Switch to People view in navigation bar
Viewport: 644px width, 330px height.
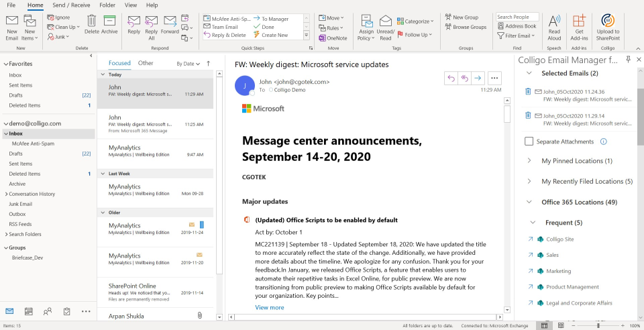[x=48, y=311]
